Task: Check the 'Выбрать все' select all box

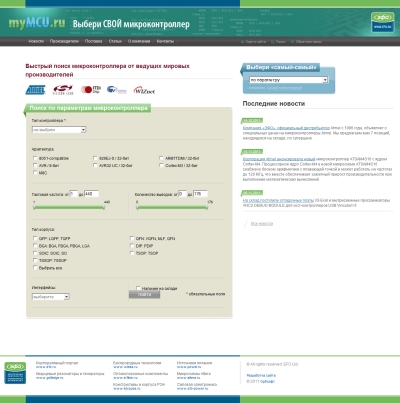Action: click(35, 268)
